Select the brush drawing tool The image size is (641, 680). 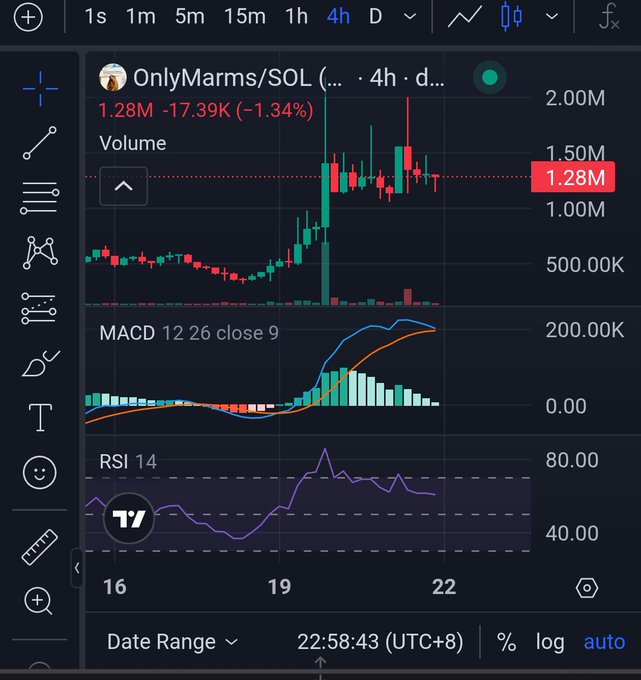pyautogui.click(x=40, y=363)
